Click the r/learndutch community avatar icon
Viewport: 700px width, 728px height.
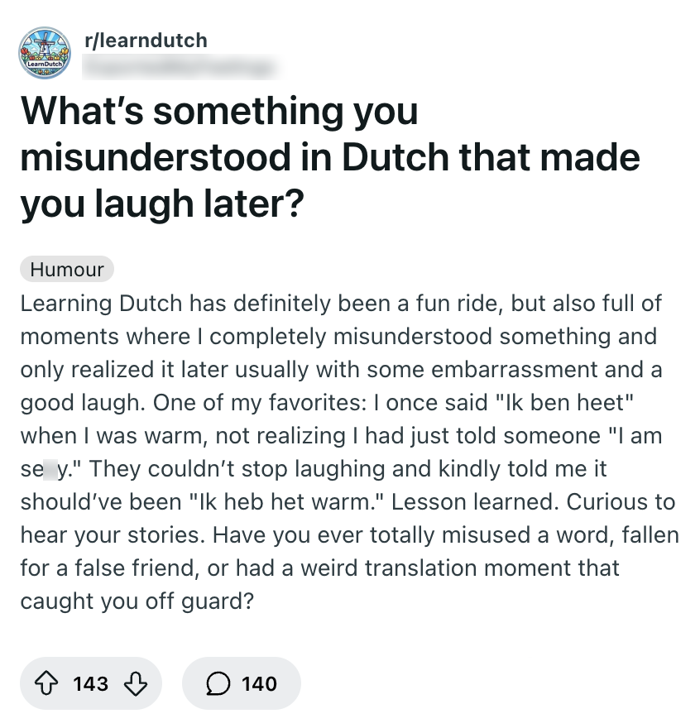point(46,55)
